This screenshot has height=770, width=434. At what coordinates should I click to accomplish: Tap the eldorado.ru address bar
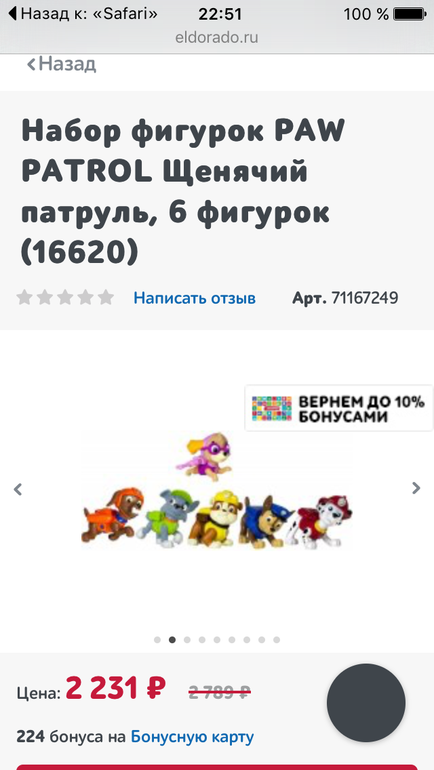pyautogui.click(x=217, y=38)
